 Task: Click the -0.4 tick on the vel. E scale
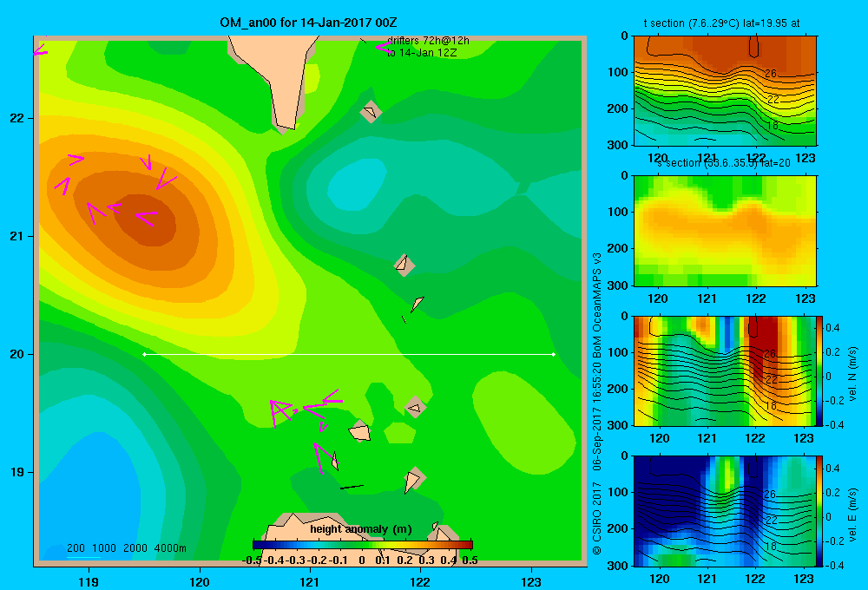(x=834, y=565)
